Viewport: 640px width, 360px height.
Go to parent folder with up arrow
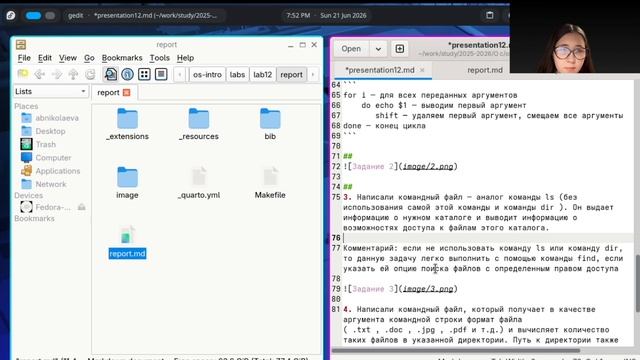point(73,74)
